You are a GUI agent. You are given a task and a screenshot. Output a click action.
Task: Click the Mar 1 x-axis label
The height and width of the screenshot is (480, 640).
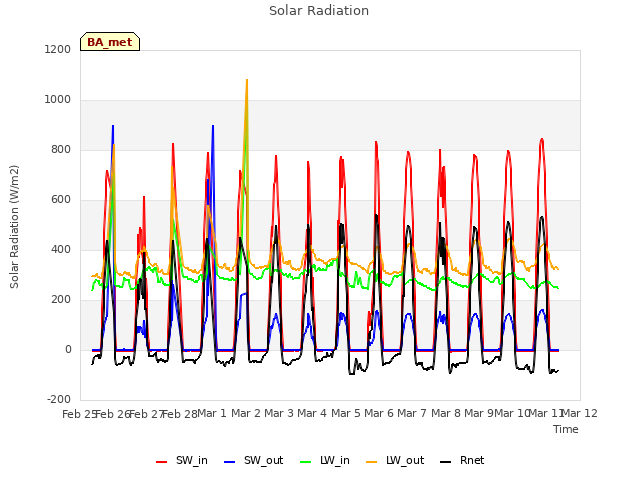pyautogui.click(x=212, y=413)
